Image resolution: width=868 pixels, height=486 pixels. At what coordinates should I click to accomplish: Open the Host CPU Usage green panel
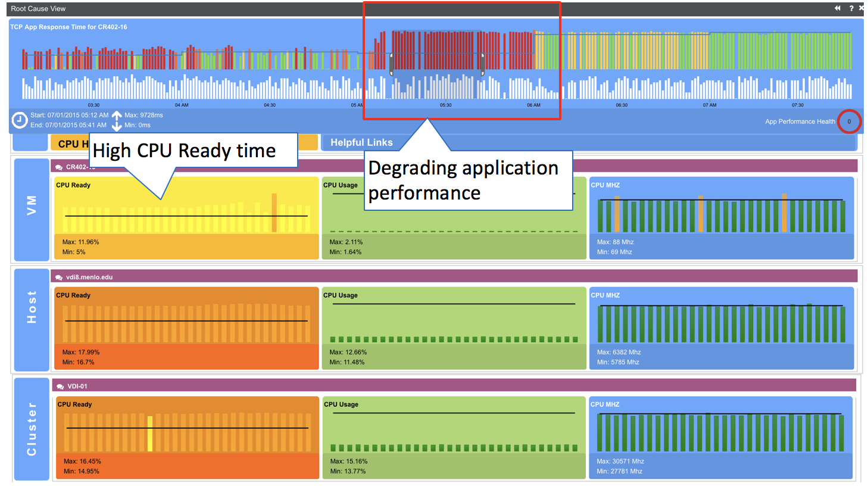point(454,328)
